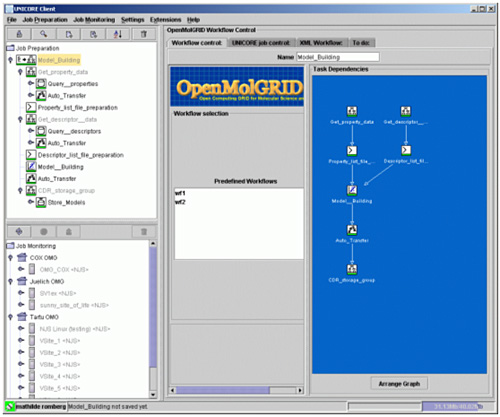
Task: Click the trash icon in Job Preparation toolbar
Action: coord(144,34)
